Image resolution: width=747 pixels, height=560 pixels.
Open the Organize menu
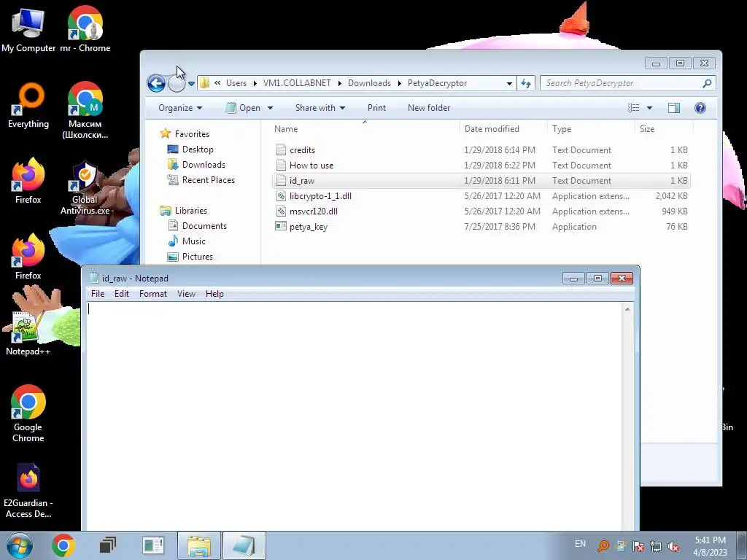click(x=180, y=108)
